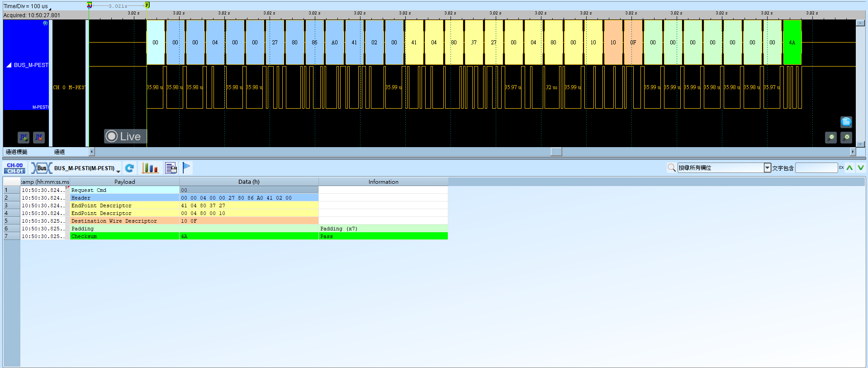Click the zoom out magnifier in waveform
868x368 pixels.
click(x=831, y=137)
